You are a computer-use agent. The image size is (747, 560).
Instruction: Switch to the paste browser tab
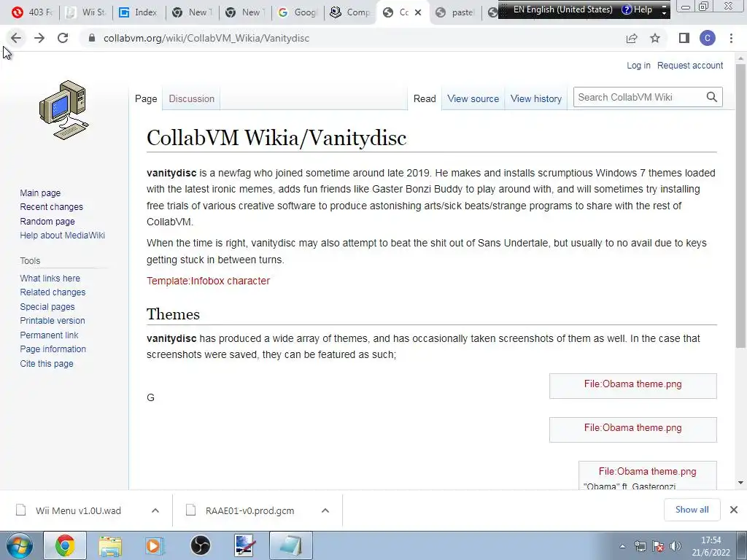455,12
